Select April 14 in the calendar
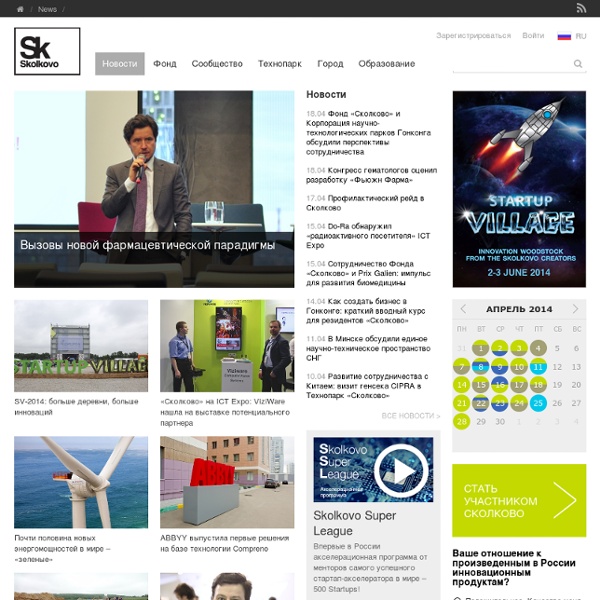The image size is (600, 600). [x=462, y=385]
